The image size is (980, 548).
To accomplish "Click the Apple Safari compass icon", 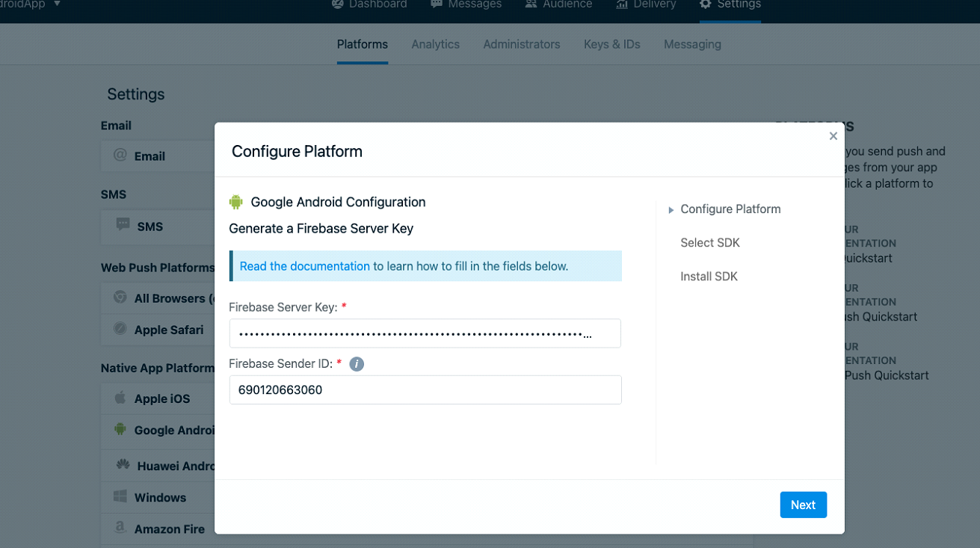I will click(x=120, y=329).
